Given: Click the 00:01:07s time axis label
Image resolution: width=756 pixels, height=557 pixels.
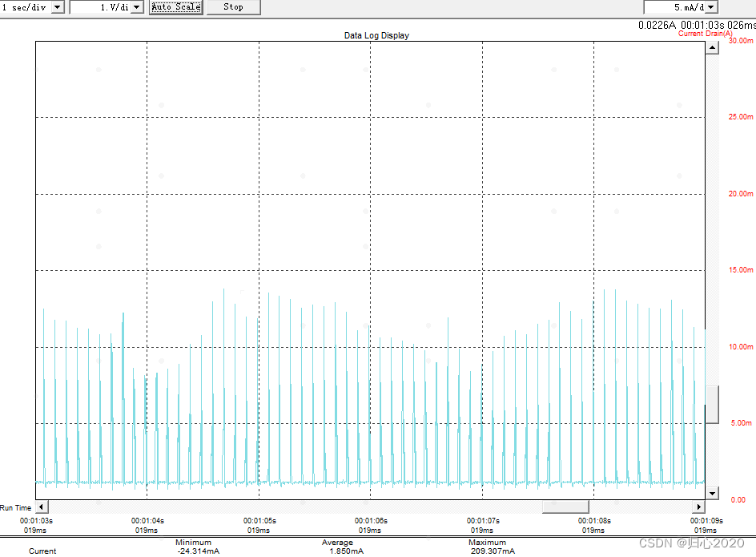Looking at the screenshot, I should [x=483, y=521].
